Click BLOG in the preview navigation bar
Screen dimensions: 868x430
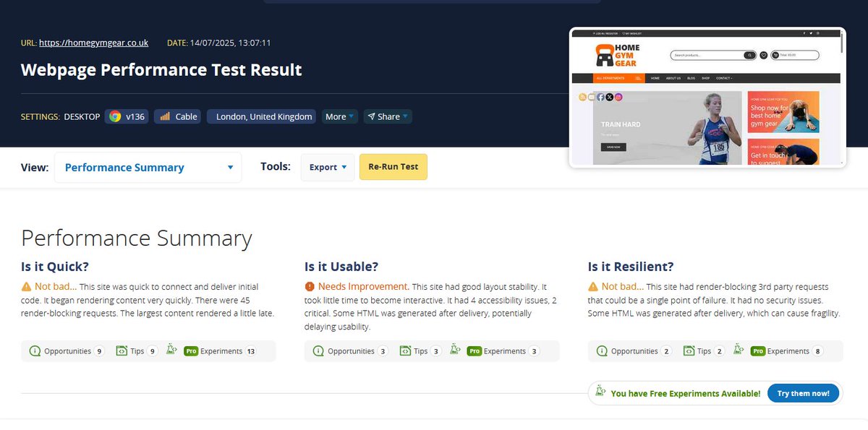[691, 77]
